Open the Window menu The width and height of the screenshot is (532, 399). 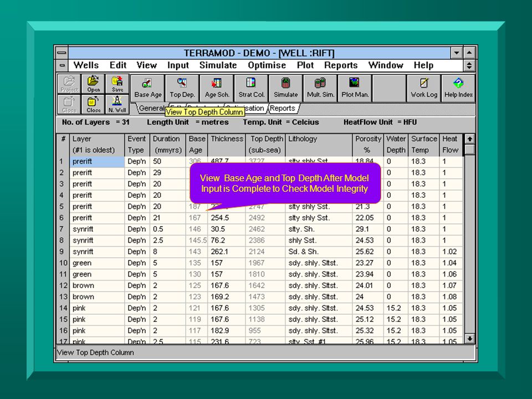coord(386,65)
